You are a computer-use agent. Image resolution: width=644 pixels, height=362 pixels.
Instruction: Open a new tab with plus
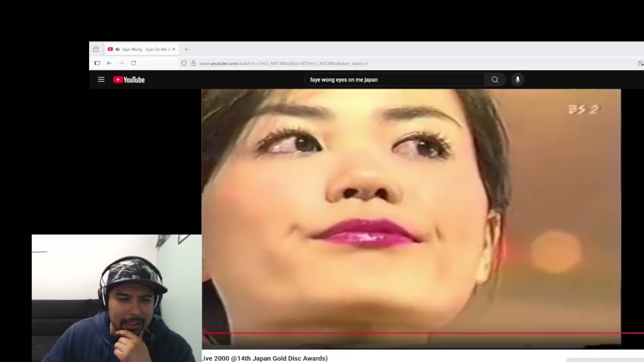(x=186, y=49)
